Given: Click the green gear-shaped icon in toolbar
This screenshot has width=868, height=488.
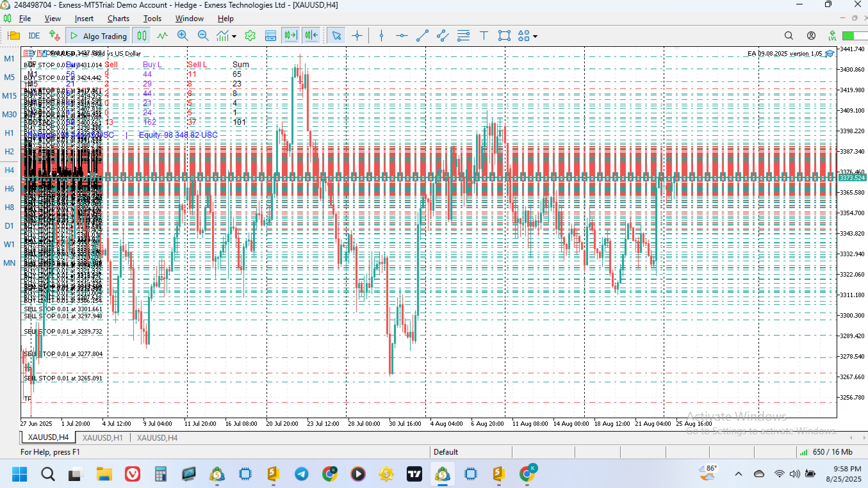Looking at the screenshot, I should click(250, 36).
